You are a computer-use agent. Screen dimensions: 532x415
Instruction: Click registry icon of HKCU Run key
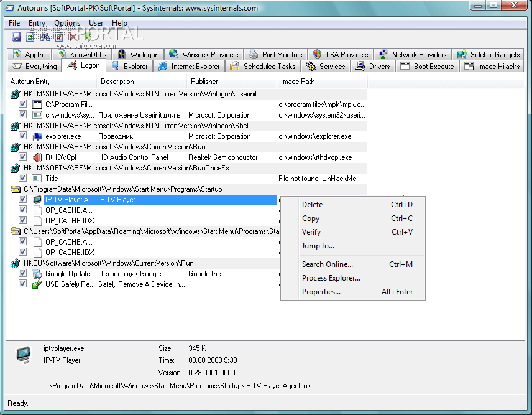tap(16, 263)
